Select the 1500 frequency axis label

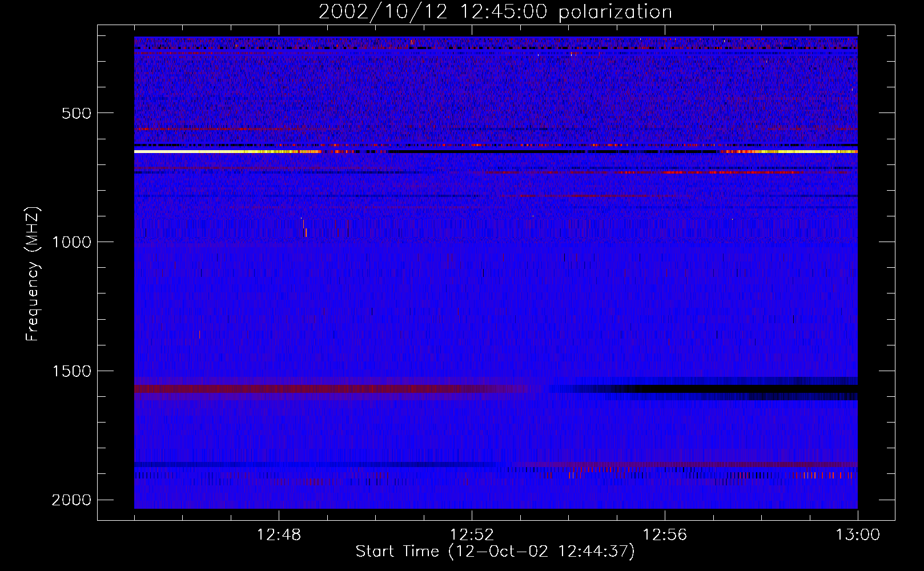click(x=71, y=371)
